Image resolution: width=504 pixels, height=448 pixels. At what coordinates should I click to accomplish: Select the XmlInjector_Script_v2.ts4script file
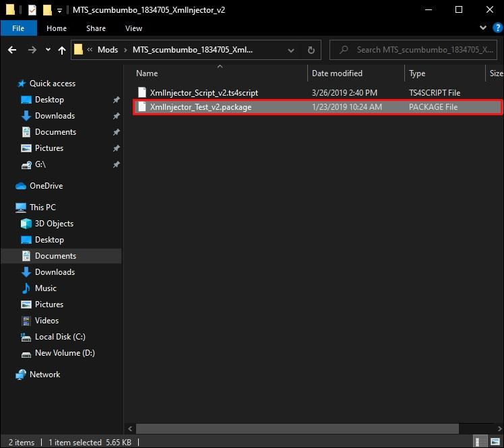pyautogui.click(x=203, y=93)
